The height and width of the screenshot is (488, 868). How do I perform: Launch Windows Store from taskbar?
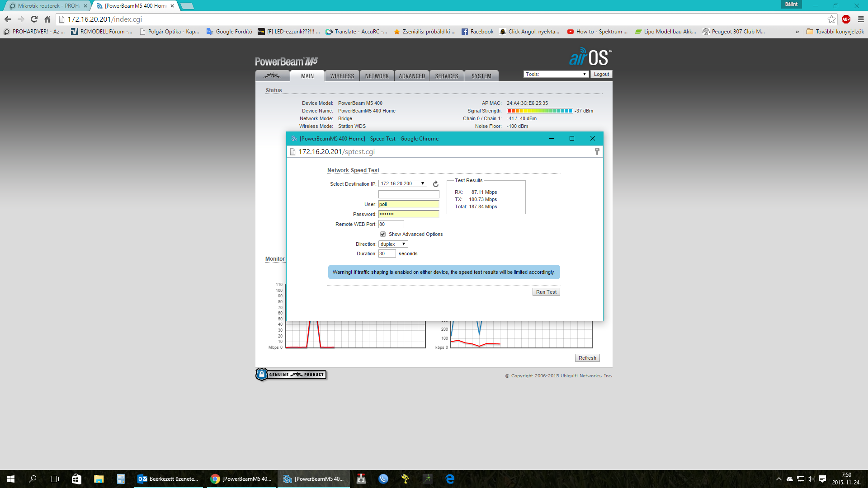[76, 479]
